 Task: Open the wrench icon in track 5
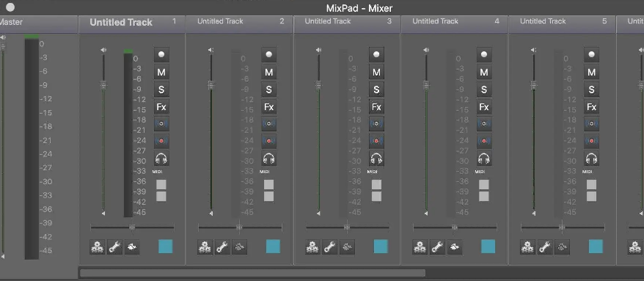click(545, 247)
